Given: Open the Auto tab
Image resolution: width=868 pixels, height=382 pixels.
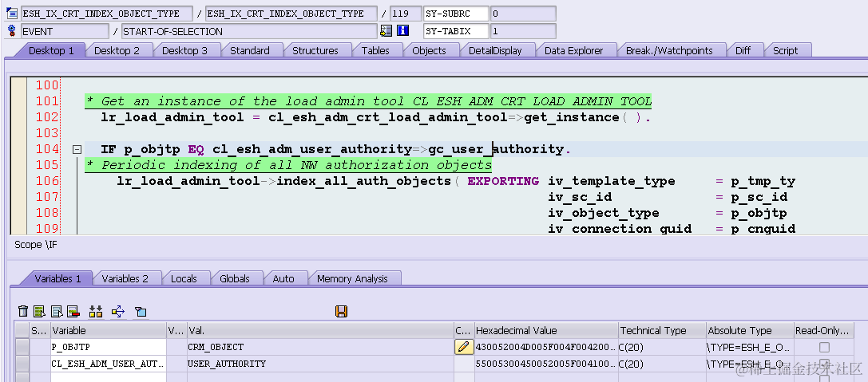Looking at the screenshot, I should (283, 278).
